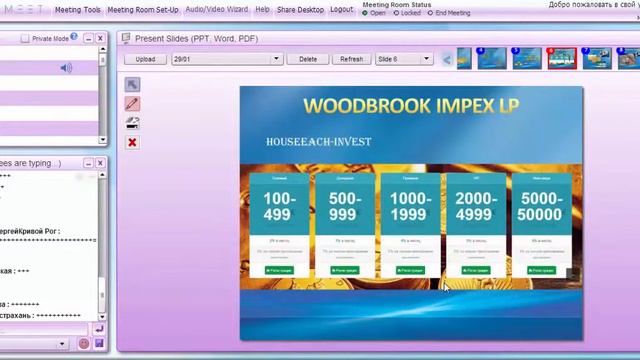Click the Share Desktop menu item
This screenshot has width=640, height=360.
(x=300, y=10)
